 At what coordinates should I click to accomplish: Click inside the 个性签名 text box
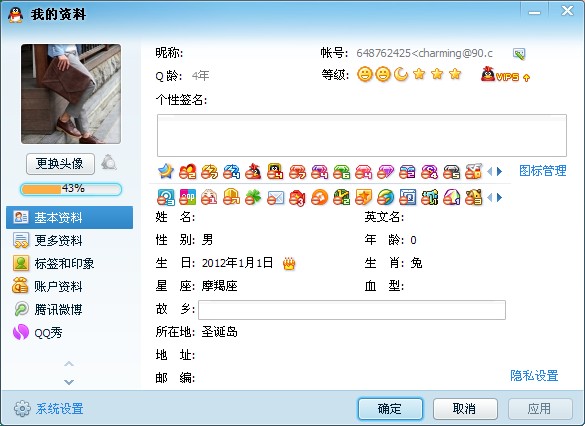point(362,135)
